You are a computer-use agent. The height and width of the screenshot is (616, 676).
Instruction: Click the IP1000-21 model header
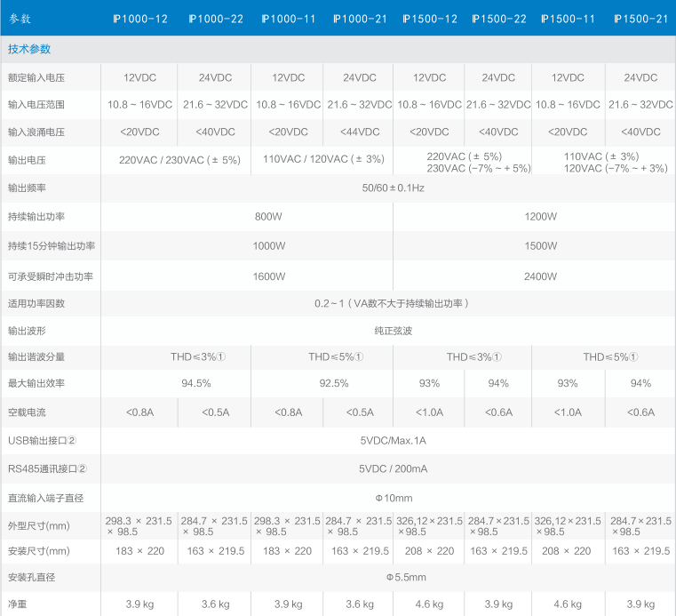pyautogui.click(x=359, y=19)
